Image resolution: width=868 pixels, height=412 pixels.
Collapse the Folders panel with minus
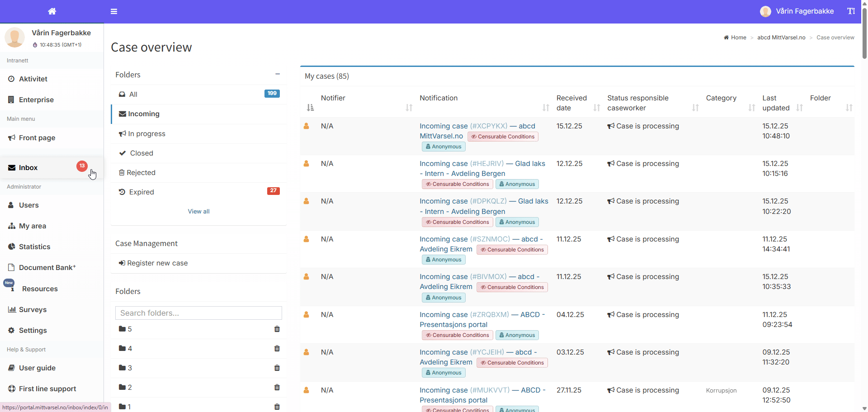point(278,74)
